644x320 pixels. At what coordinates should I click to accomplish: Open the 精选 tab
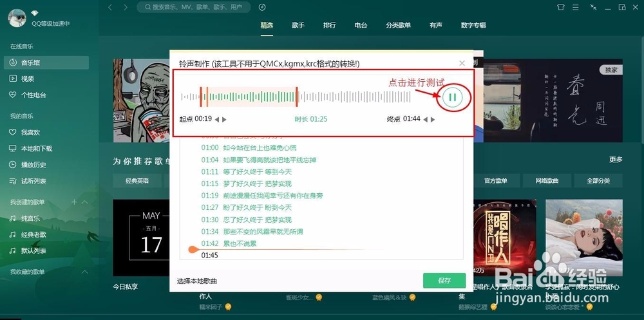[267, 25]
